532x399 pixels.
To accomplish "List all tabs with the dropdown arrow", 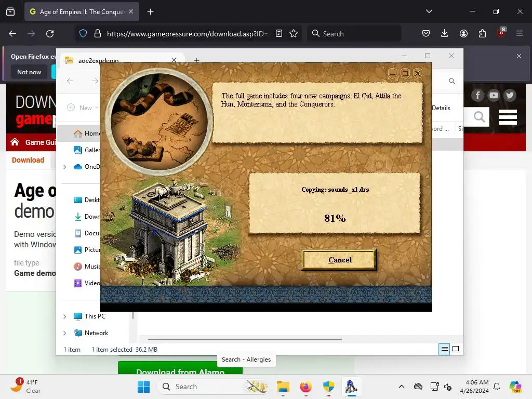I will point(429,11).
